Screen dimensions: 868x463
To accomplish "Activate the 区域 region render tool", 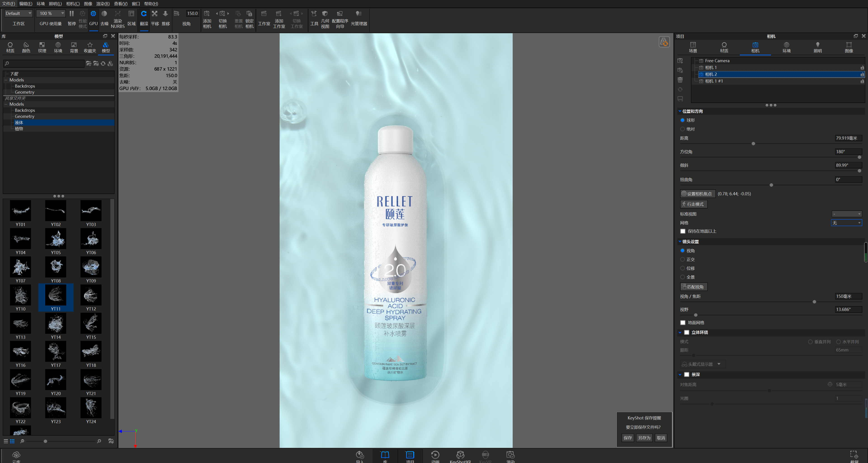I will [x=131, y=19].
